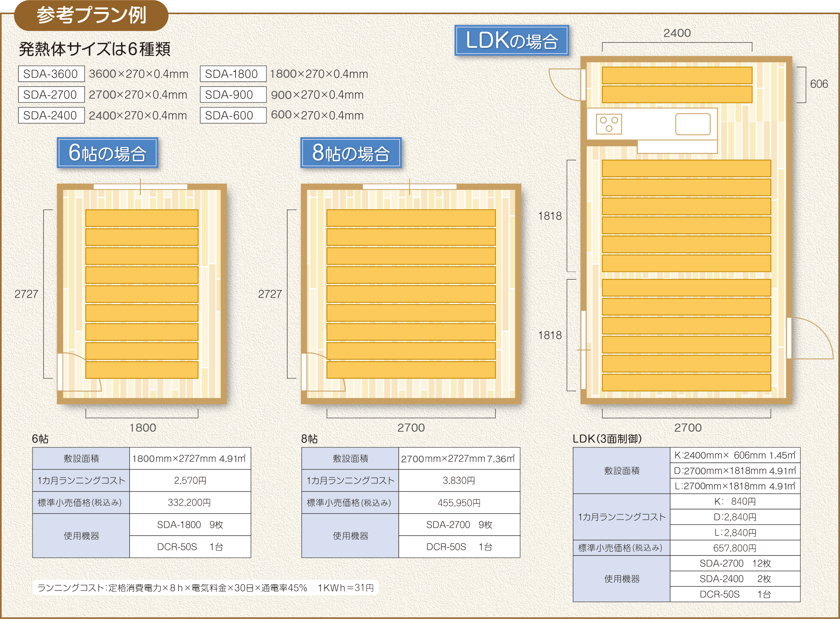This screenshot has width=840, height=619.
Task: Click the 参考プラン例 header badge
Action: click(91, 15)
